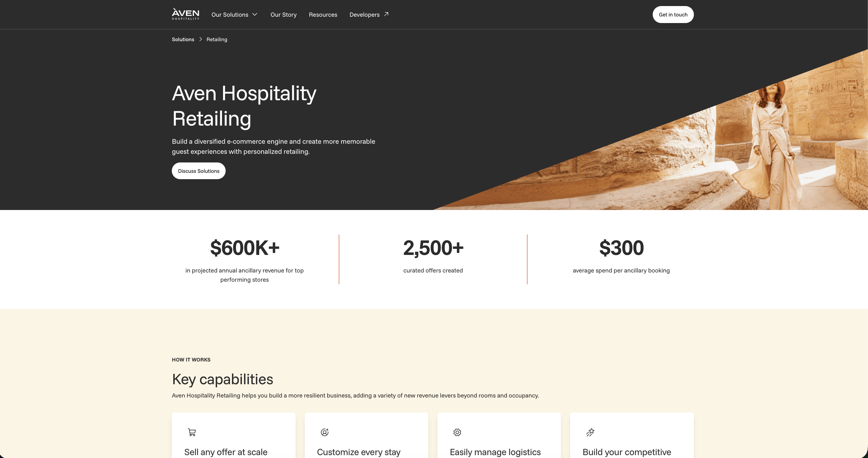Go to Our Story page
Screen dimensions: 868x458
(x=283, y=14)
